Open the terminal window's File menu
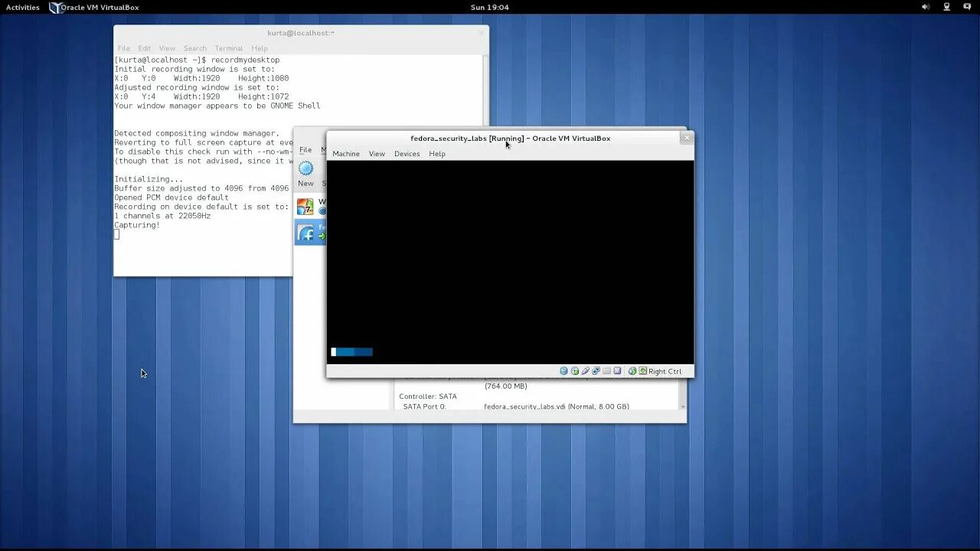 click(123, 48)
